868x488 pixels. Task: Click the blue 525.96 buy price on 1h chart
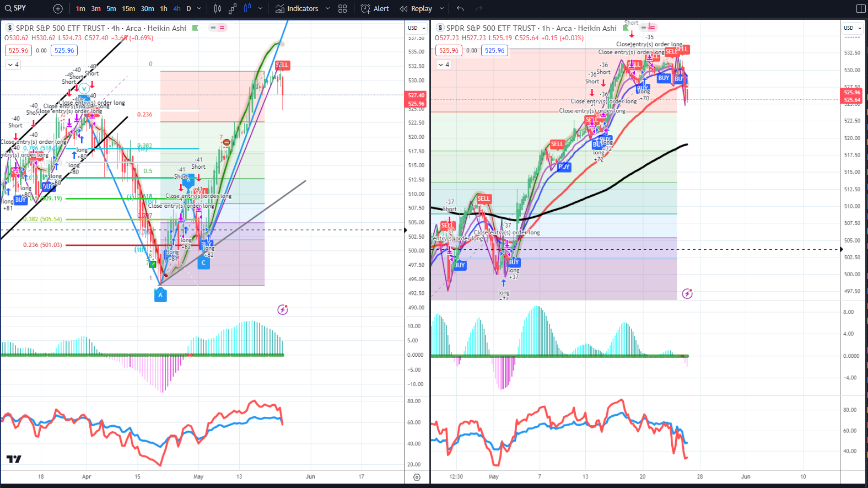point(494,51)
